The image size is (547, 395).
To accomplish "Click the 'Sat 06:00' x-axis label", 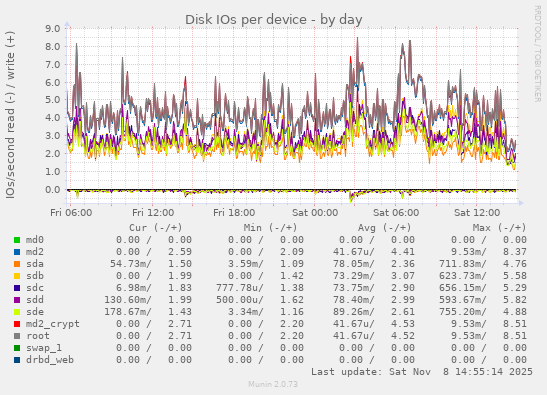I will click(x=396, y=213).
